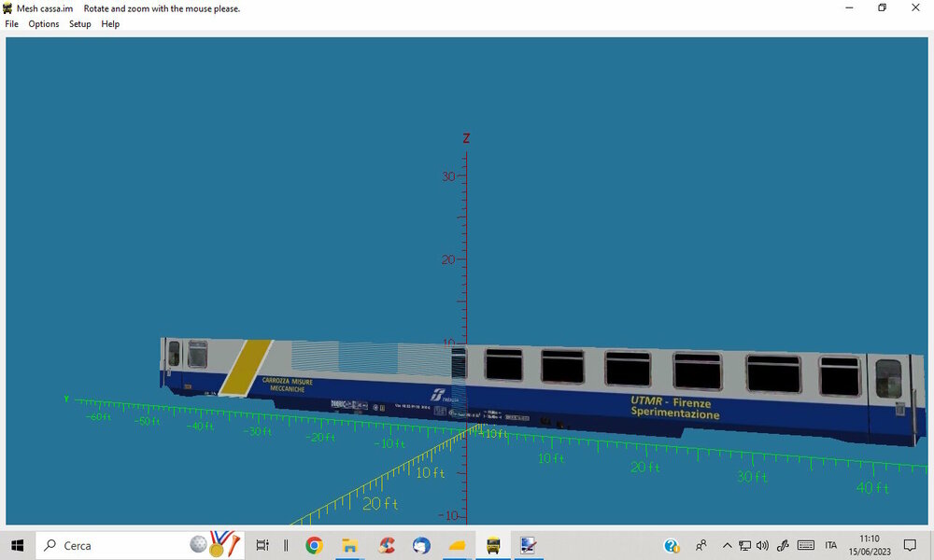Open the Setup menu

tap(79, 24)
